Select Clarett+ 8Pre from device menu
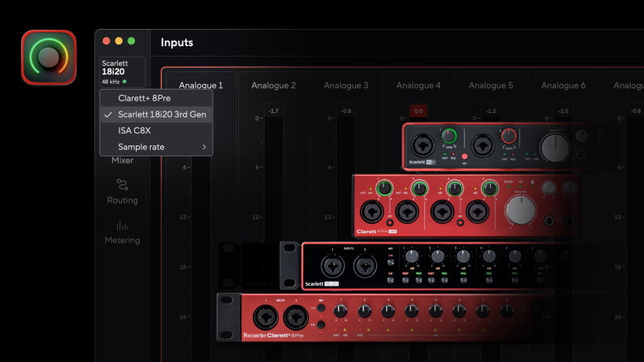This screenshot has height=362, width=644. (x=156, y=98)
